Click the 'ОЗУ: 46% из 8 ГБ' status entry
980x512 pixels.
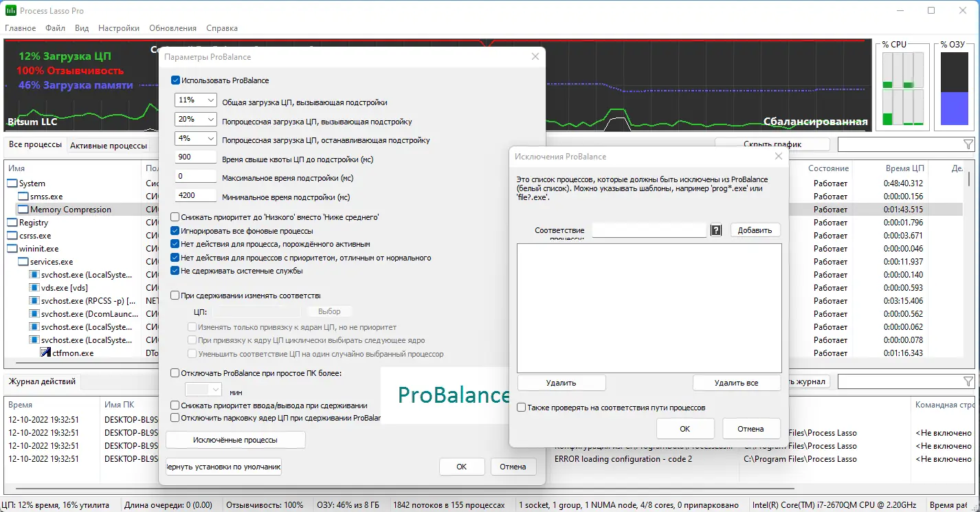tap(348, 505)
